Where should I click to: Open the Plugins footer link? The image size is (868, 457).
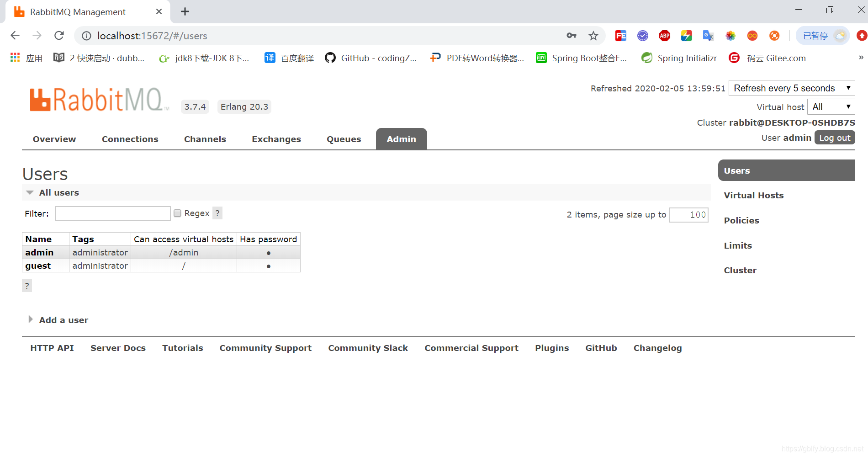tap(552, 348)
